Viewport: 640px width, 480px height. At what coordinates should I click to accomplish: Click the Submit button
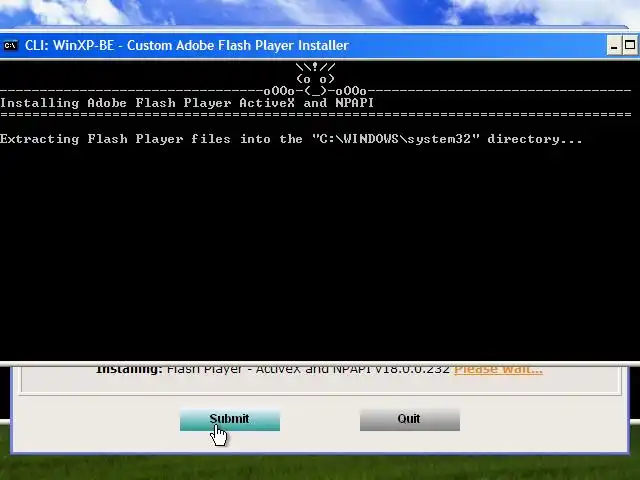point(230,420)
